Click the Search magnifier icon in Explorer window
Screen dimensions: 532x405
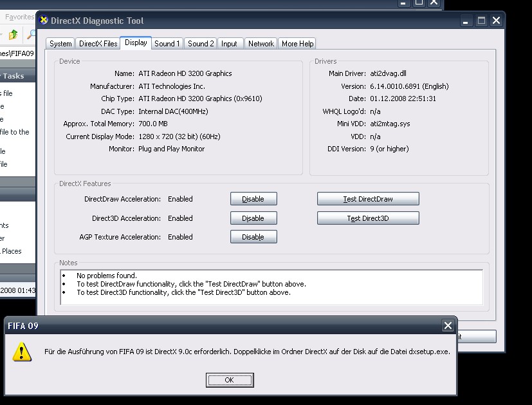tap(32, 34)
